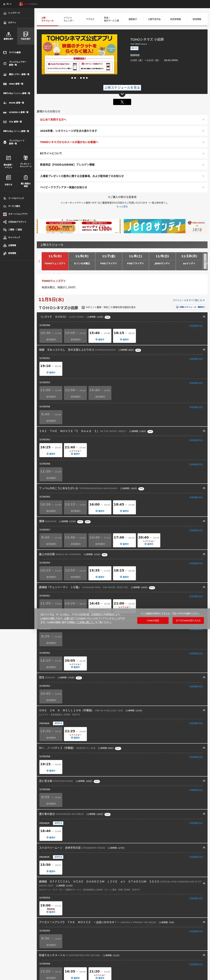Expand 飲食売店 アレルゲン情報 notice
The image size is (210, 980).
[122, 165]
